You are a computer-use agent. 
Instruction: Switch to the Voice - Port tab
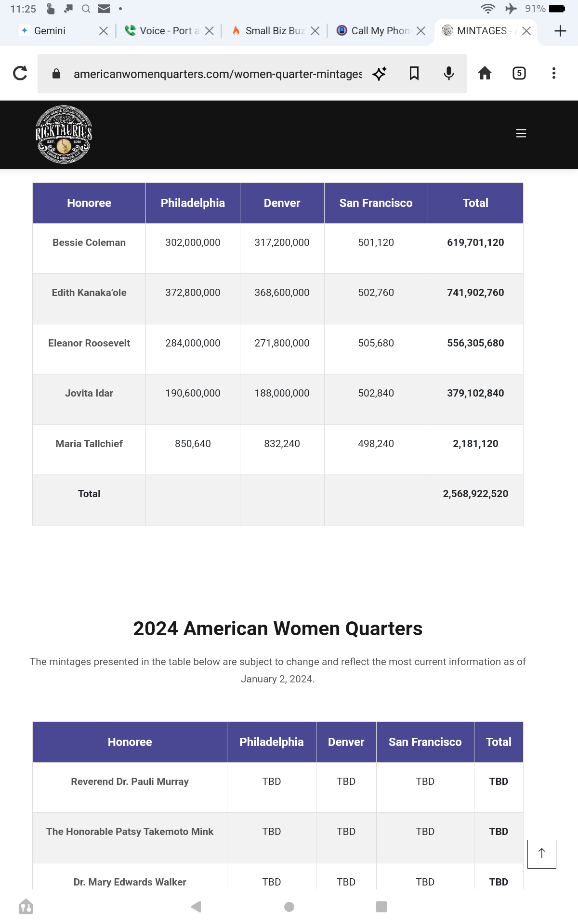point(164,31)
